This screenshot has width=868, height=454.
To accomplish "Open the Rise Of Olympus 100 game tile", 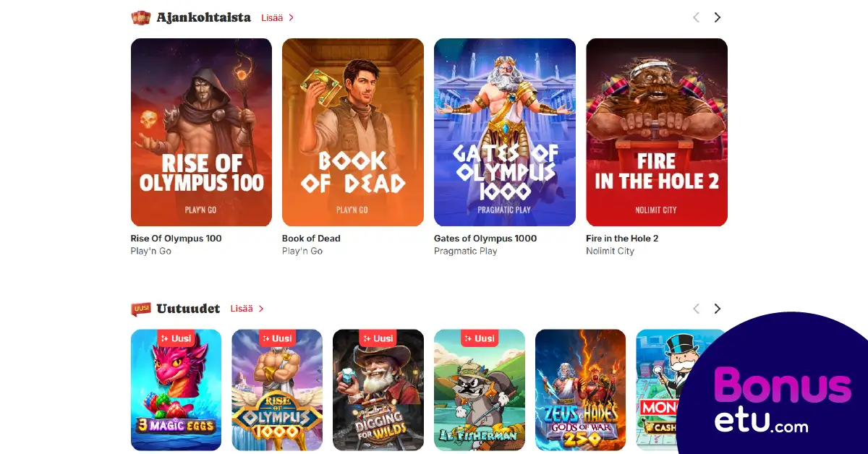I will coord(201,132).
